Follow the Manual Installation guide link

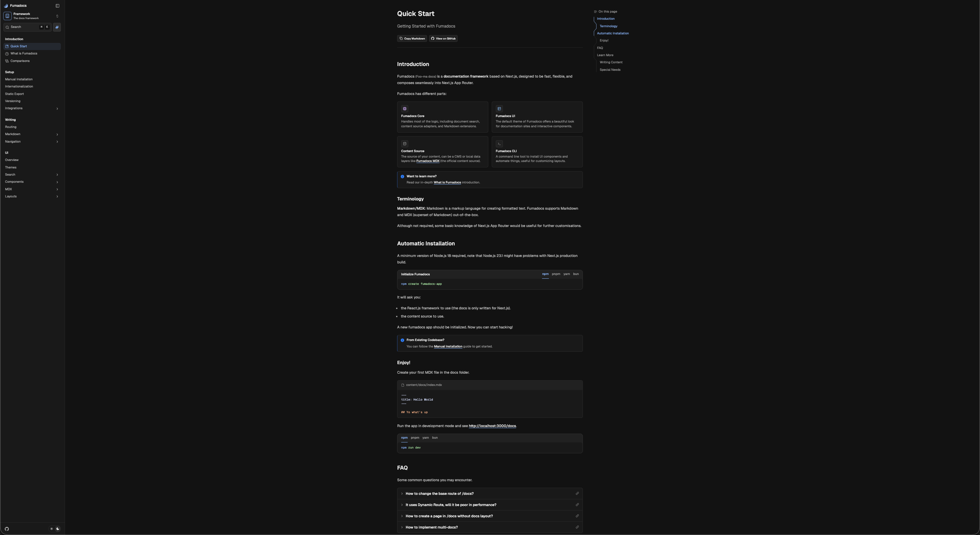(x=448, y=347)
